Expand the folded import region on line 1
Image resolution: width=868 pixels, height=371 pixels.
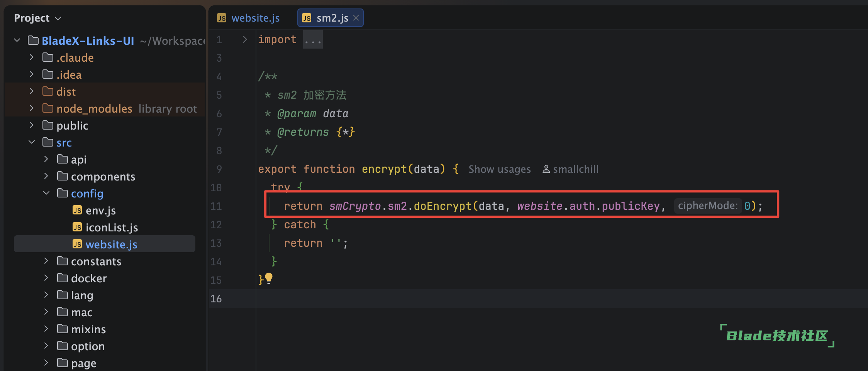click(x=245, y=39)
